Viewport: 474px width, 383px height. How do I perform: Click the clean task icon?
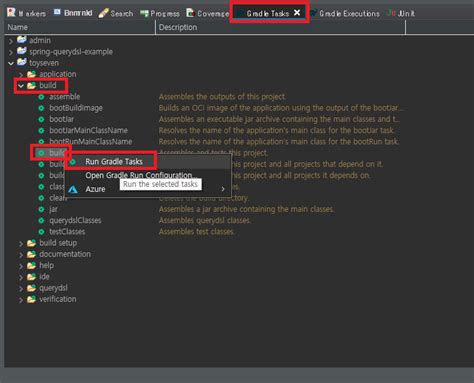[41, 198]
